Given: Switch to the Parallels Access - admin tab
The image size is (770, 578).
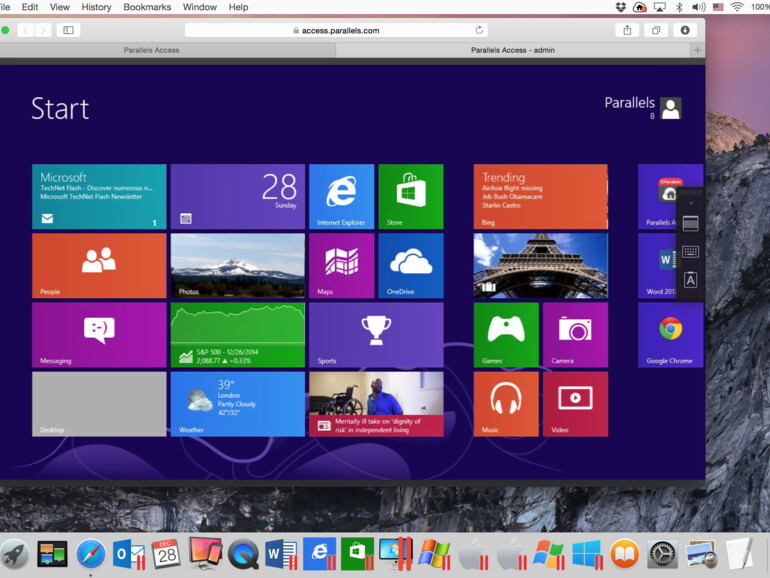Looking at the screenshot, I should 513,50.
